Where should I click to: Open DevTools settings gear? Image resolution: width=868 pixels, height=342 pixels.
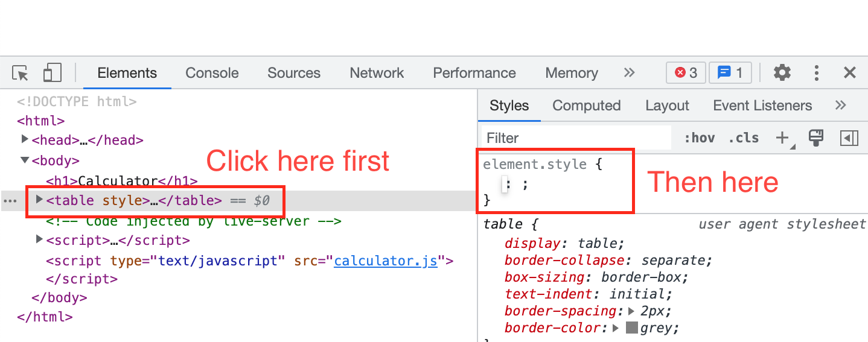782,73
